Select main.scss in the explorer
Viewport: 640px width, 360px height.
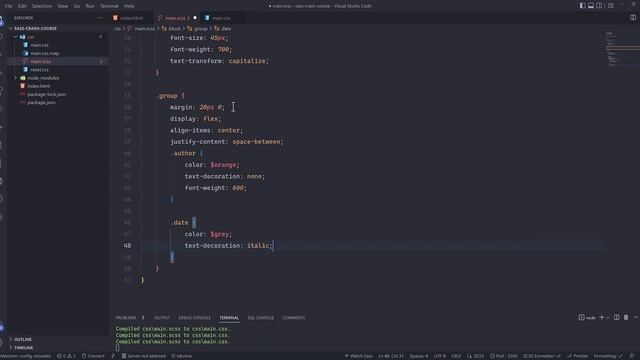click(x=40, y=61)
